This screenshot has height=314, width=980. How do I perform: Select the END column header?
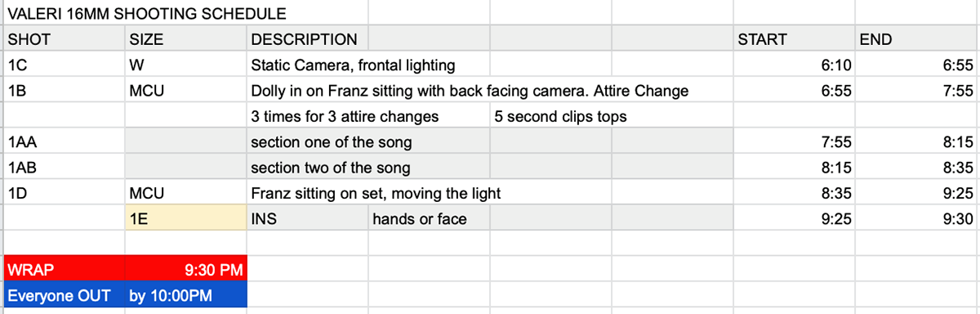(x=916, y=39)
